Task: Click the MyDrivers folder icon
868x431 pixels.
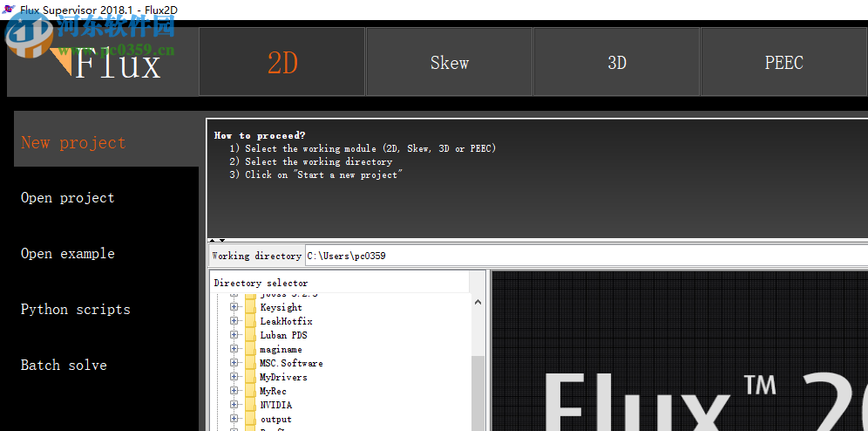Action: pyautogui.click(x=250, y=377)
